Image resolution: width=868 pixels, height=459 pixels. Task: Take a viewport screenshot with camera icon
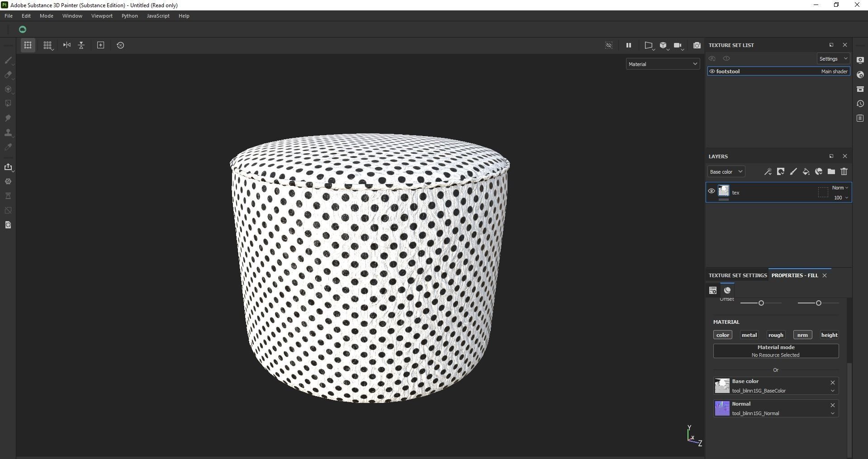pyautogui.click(x=697, y=45)
